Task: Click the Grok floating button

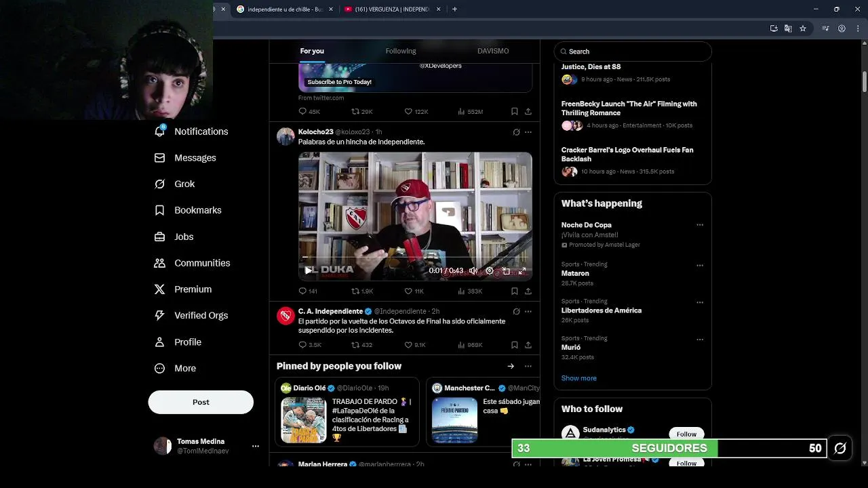Action: tap(840, 448)
